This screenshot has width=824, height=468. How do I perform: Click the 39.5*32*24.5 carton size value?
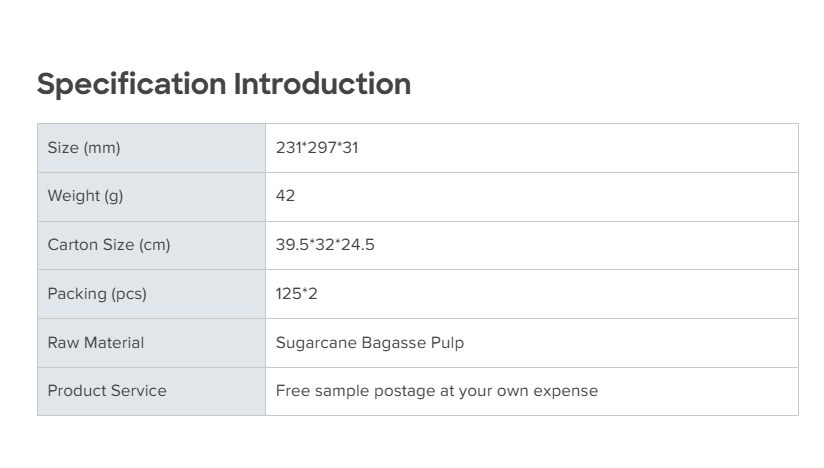[325, 245]
